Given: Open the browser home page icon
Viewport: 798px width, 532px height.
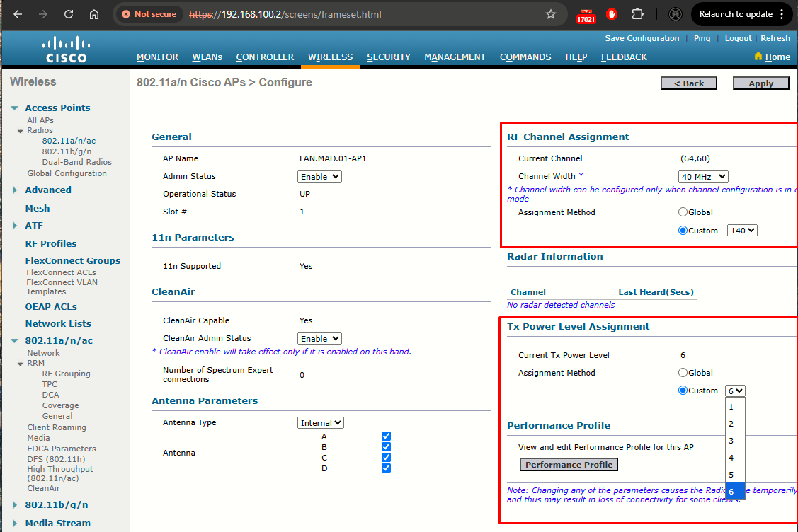Looking at the screenshot, I should [94, 14].
